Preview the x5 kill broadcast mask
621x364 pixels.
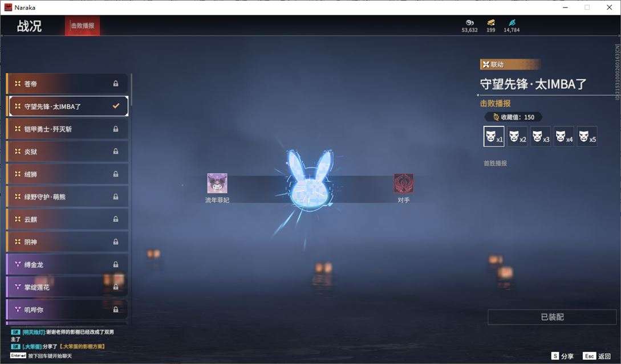tap(587, 137)
